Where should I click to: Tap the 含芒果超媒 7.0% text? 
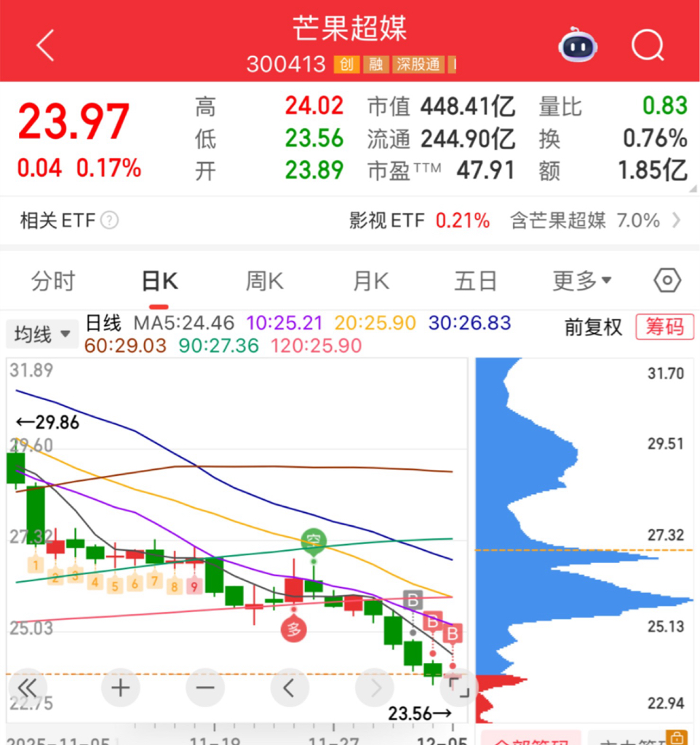585,220
